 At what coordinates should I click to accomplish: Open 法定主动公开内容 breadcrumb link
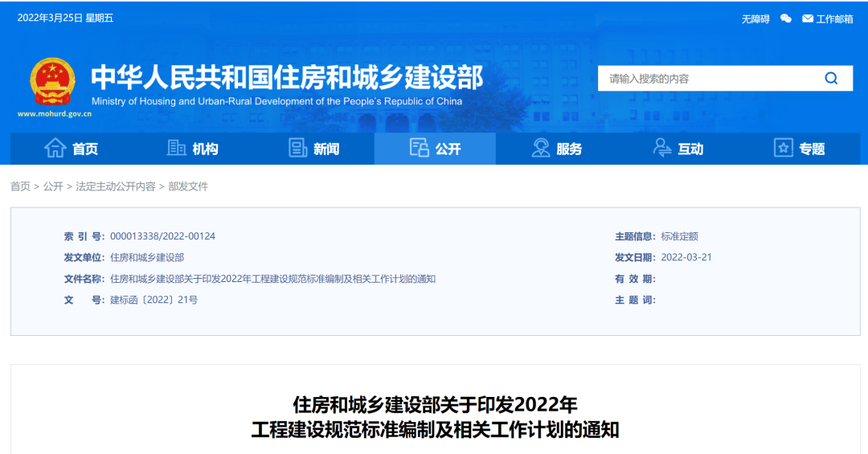tap(116, 186)
